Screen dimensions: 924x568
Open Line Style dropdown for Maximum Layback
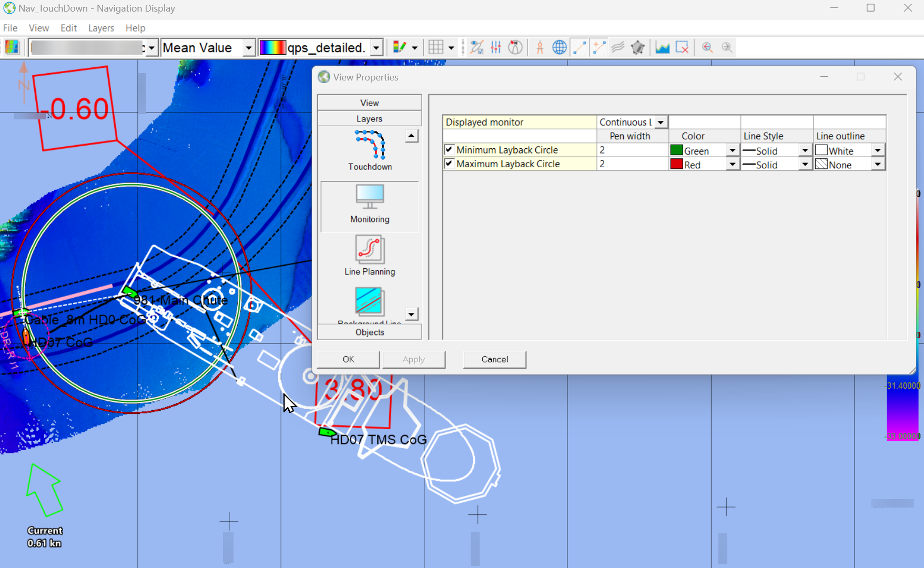click(x=805, y=165)
